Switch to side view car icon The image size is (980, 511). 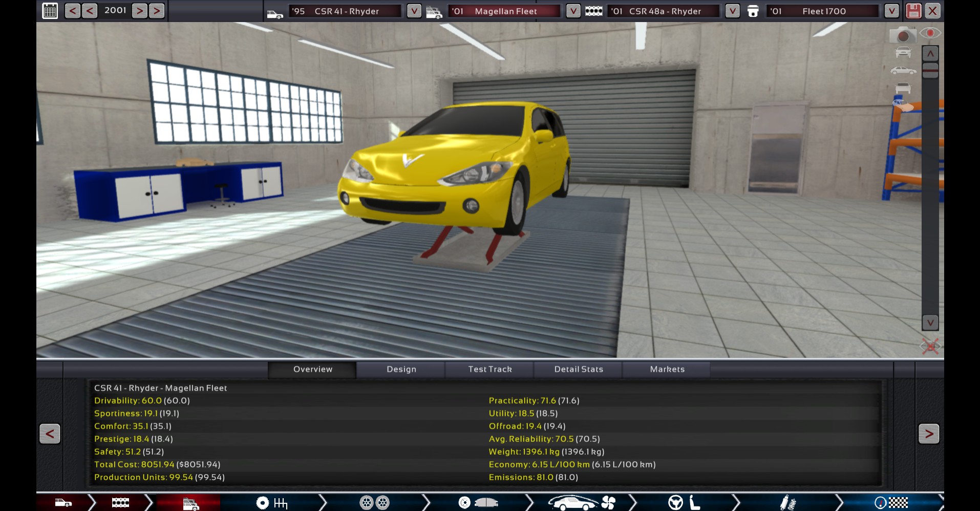(x=903, y=70)
